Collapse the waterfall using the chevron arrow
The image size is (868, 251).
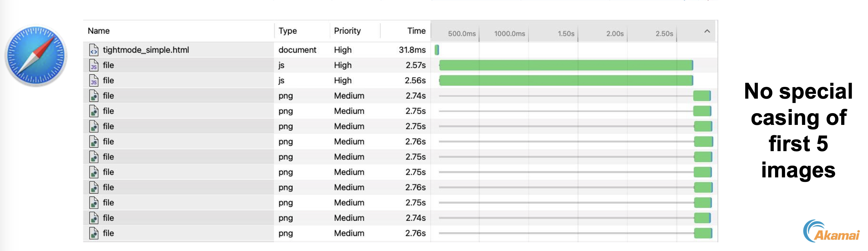(x=707, y=31)
